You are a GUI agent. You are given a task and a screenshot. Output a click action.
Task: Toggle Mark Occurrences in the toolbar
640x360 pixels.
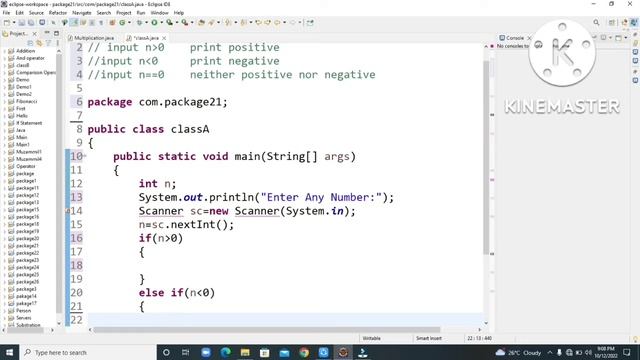(x=74, y=22)
